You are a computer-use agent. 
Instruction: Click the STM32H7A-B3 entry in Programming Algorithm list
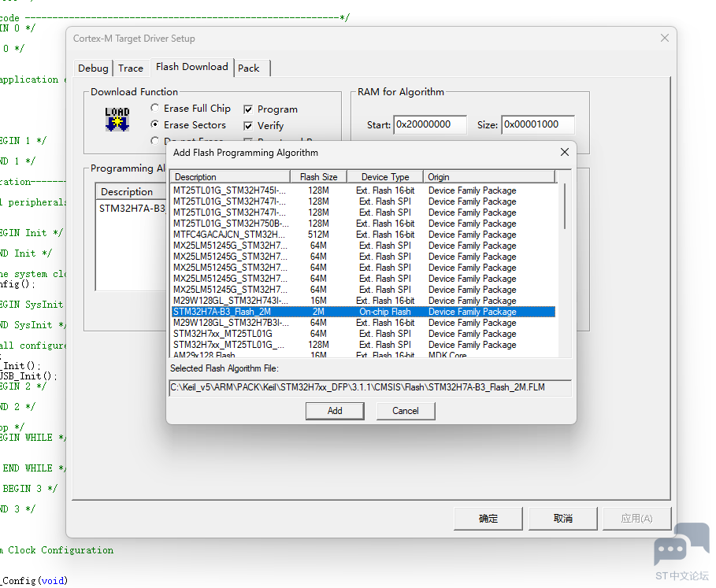[132, 209]
